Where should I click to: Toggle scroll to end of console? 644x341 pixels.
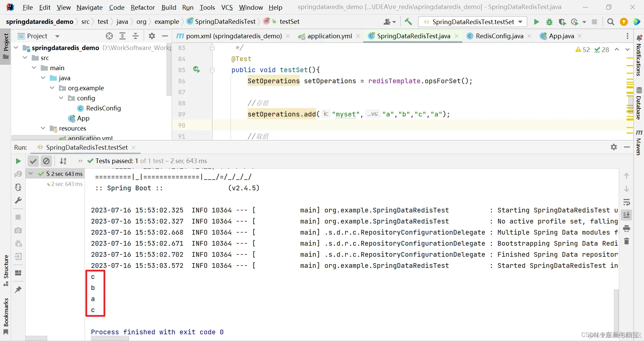(x=627, y=215)
